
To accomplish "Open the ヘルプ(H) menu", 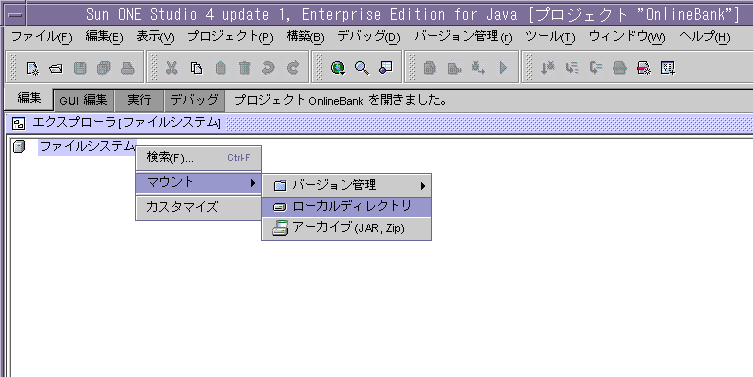I will [704, 37].
